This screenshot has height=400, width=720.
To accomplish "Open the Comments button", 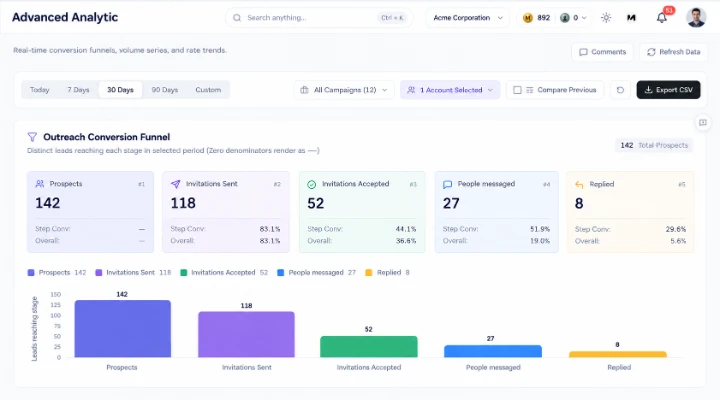I will tap(602, 52).
